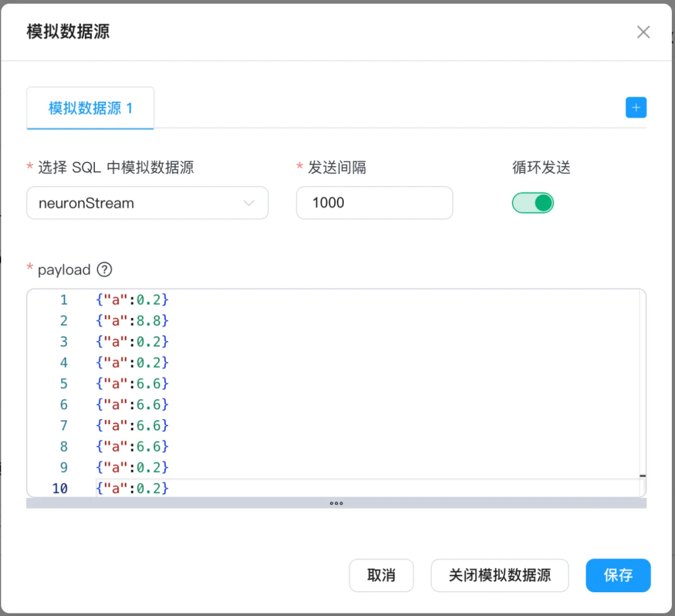Click payload line 4 {"a":0.2}
Screen dimensions: 675x616
coord(132,362)
